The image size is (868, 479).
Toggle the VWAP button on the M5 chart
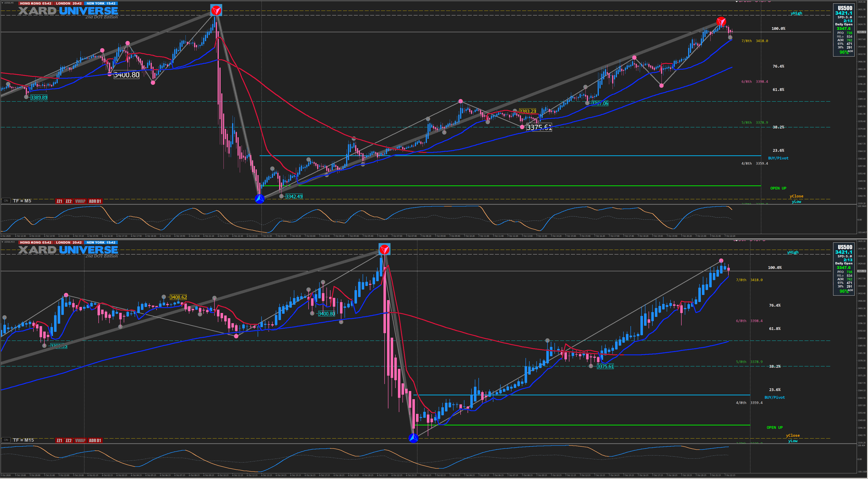80,201
